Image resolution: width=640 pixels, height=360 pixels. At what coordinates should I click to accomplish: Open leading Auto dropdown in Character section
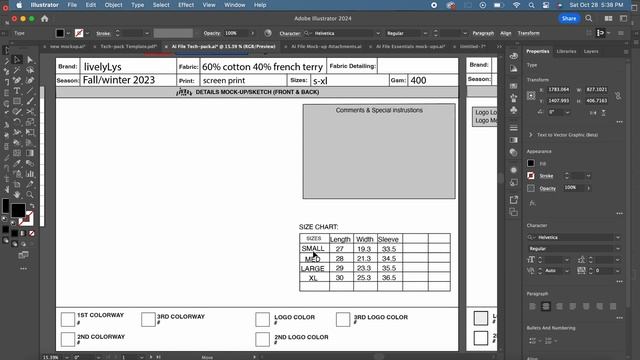[x=567, y=271]
